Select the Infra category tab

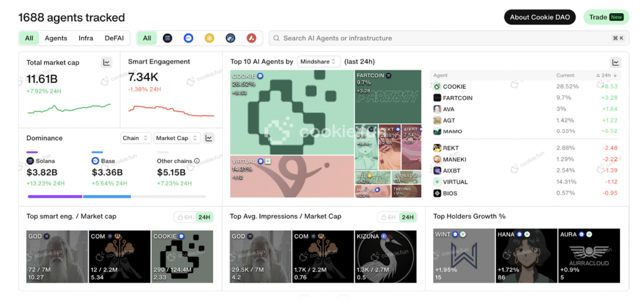[x=86, y=38]
